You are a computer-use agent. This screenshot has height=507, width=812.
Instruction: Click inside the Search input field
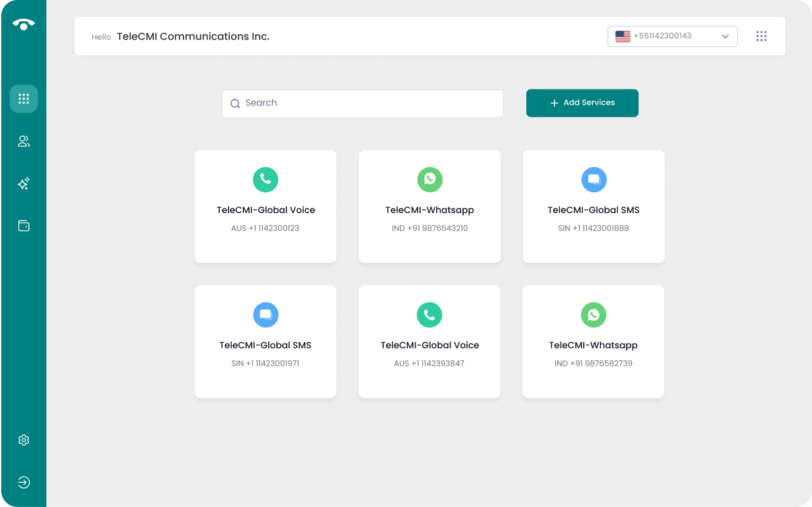[x=363, y=104]
